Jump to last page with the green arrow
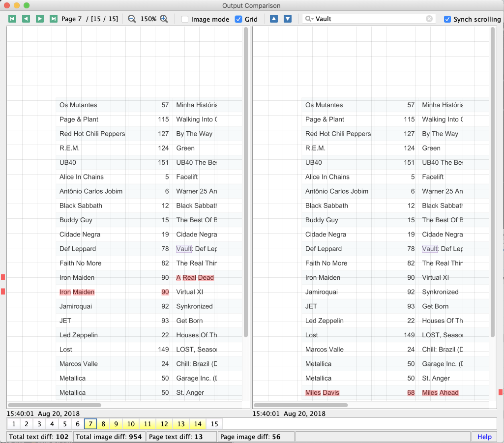This screenshot has height=443, width=504. [54, 19]
